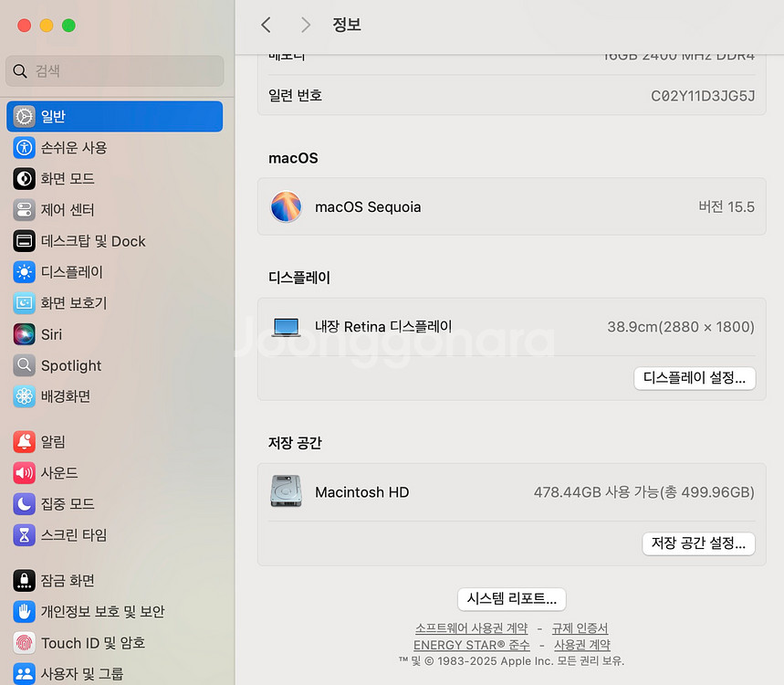Click the Macintosh HD label
Image resolution: width=784 pixels, height=685 pixels.
[x=362, y=492]
